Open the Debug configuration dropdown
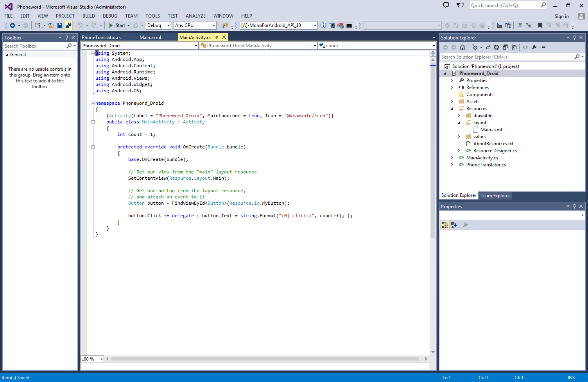This screenshot has width=588, height=382. 158,25
